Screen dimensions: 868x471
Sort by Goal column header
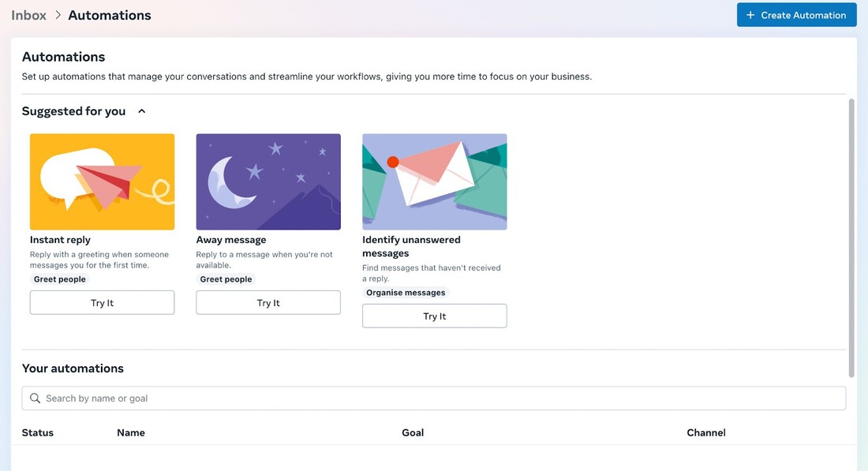point(413,433)
